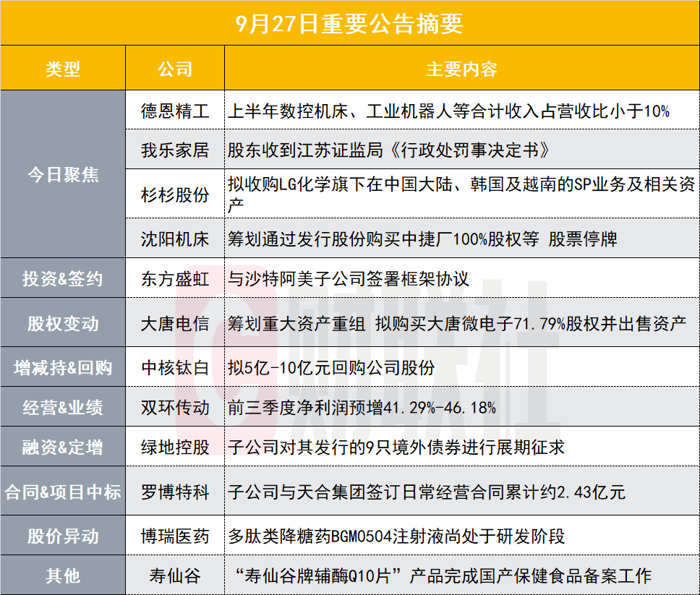
Task: Click the 公司 column header
Action: 175,69
